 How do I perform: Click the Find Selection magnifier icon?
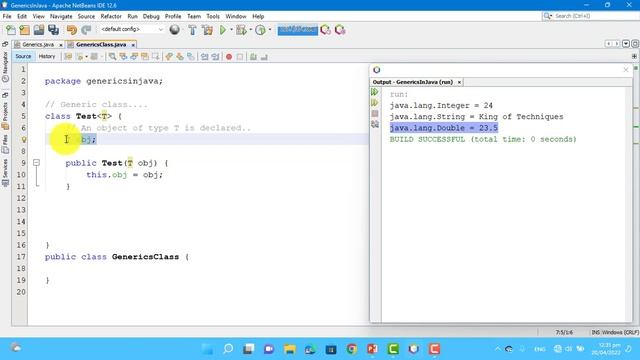112,57
